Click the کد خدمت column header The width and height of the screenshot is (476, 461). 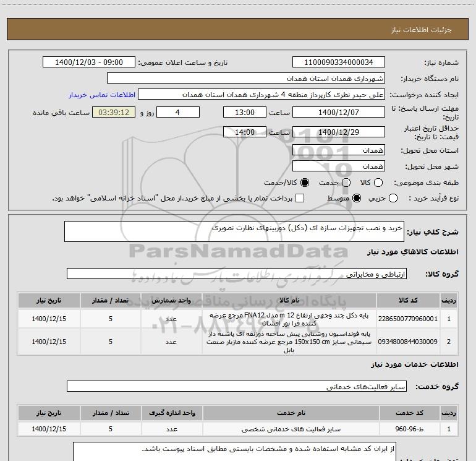409,413
